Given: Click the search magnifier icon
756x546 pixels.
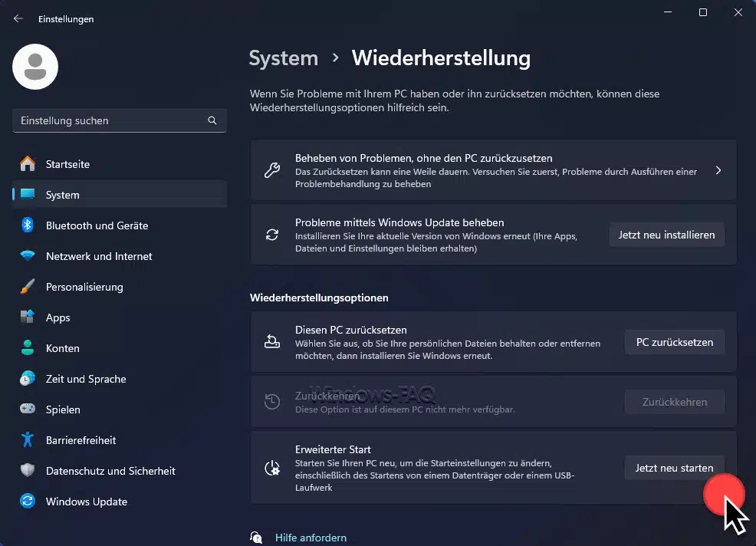Looking at the screenshot, I should tap(212, 120).
